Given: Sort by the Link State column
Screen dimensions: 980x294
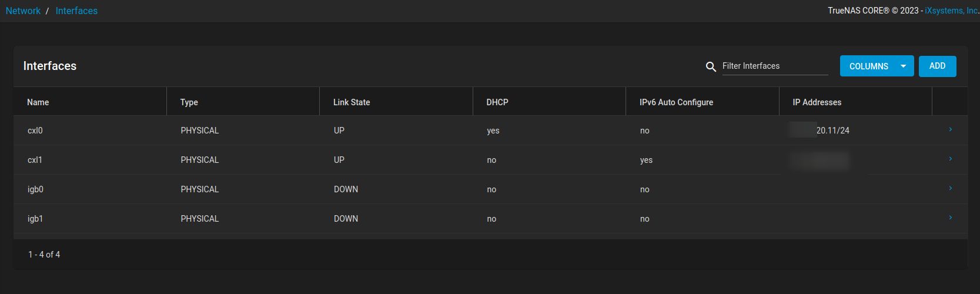Looking at the screenshot, I should coord(352,102).
